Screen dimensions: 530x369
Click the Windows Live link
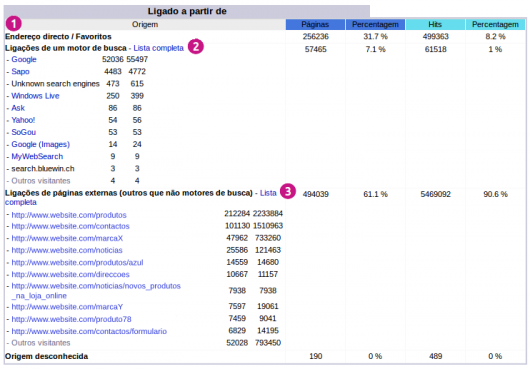click(x=35, y=96)
